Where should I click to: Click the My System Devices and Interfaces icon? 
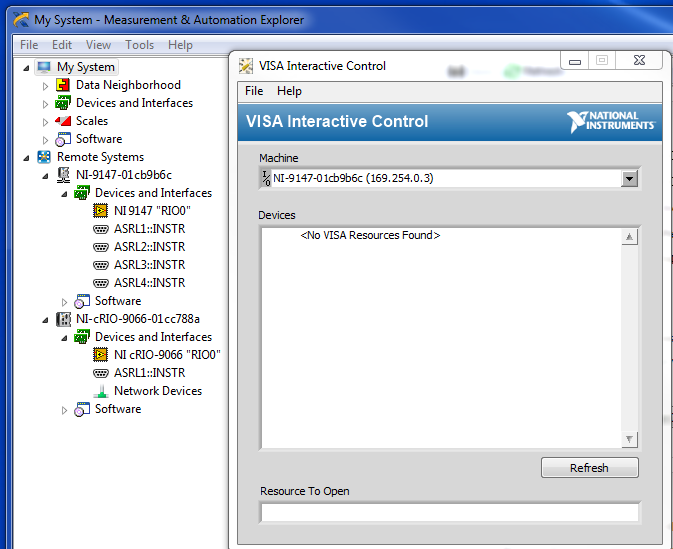click(63, 103)
